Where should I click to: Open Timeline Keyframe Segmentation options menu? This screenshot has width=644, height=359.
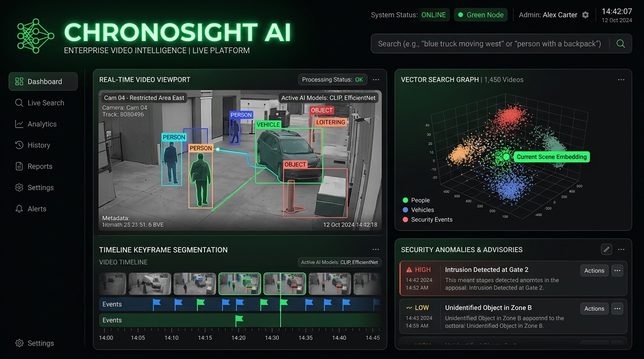[x=376, y=250]
